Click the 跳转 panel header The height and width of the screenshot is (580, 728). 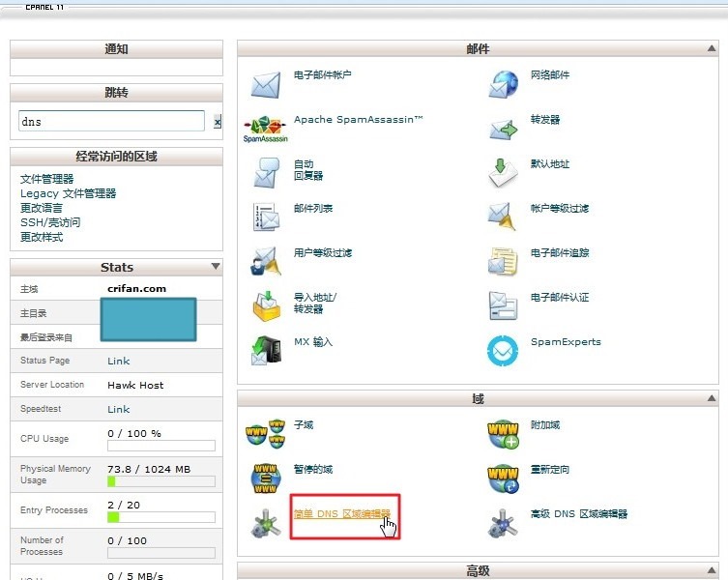(116, 93)
